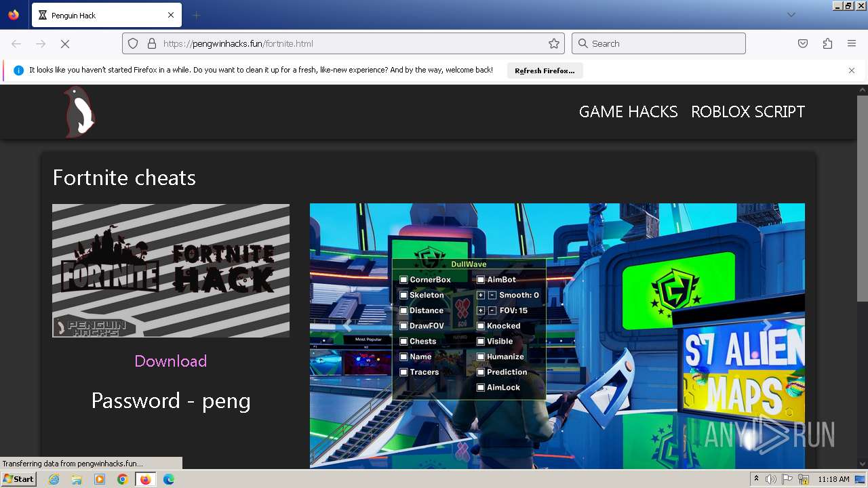
Task: Launch Chrome from taskbar
Action: (x=122, y=479)
